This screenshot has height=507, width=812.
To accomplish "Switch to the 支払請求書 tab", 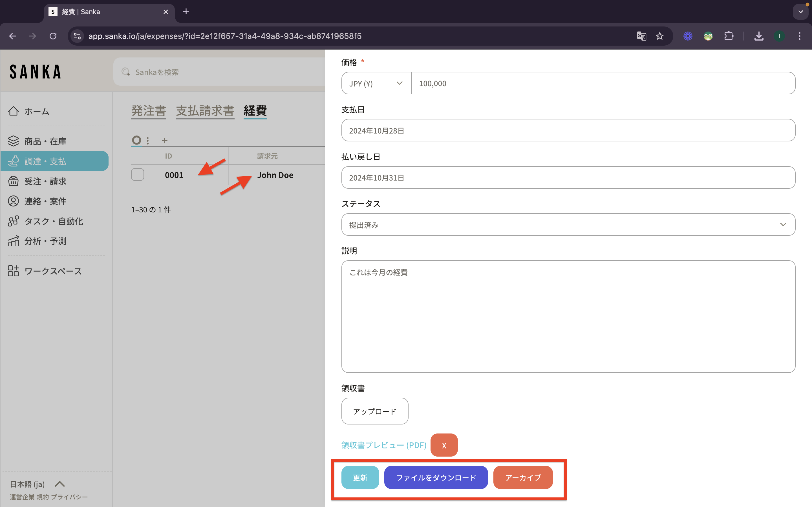I will click(205, 111).
